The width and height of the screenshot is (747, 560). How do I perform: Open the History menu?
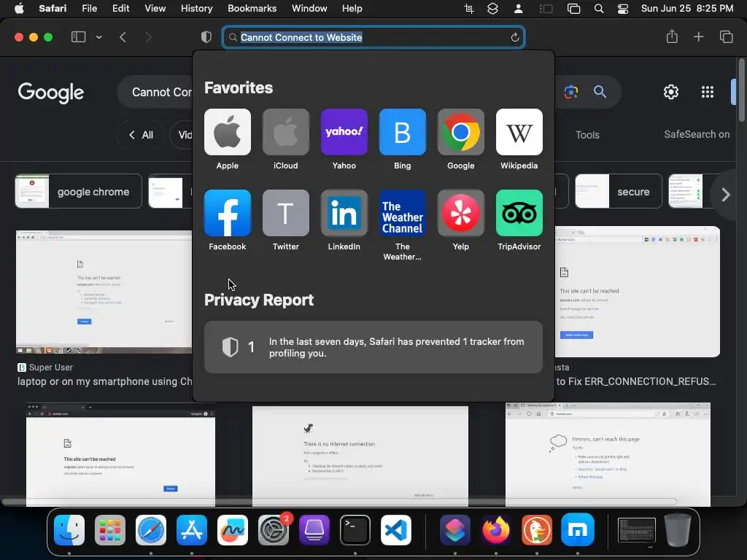pos(196,9)
